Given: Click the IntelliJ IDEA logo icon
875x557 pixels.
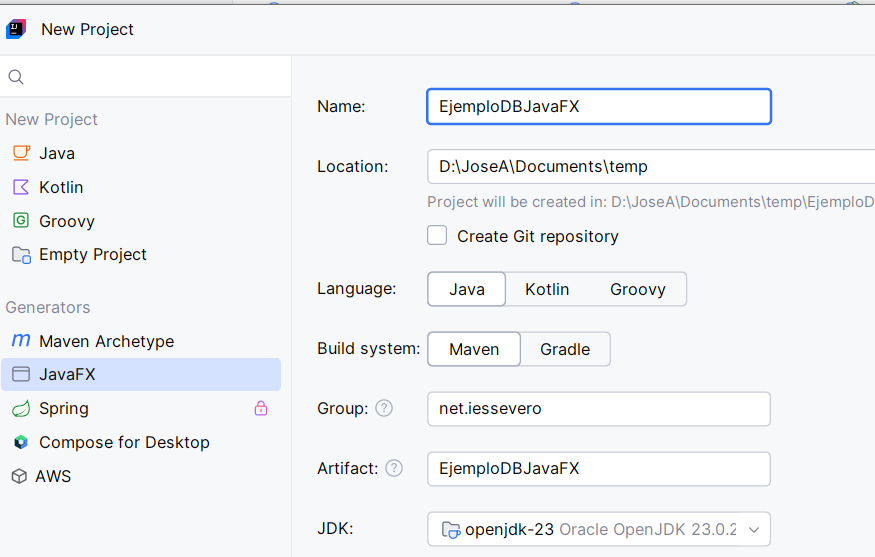Looking at the screenshot, I should (16, 29).
